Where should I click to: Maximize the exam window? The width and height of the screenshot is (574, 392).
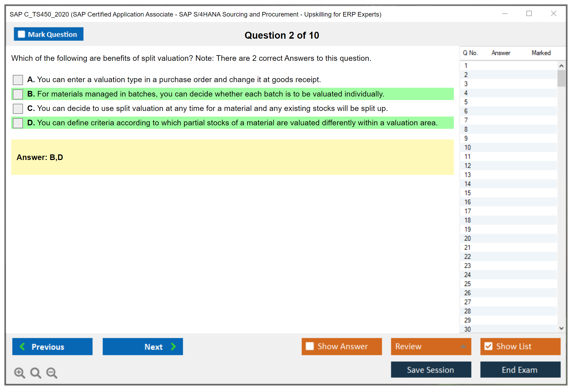(529, 14)
